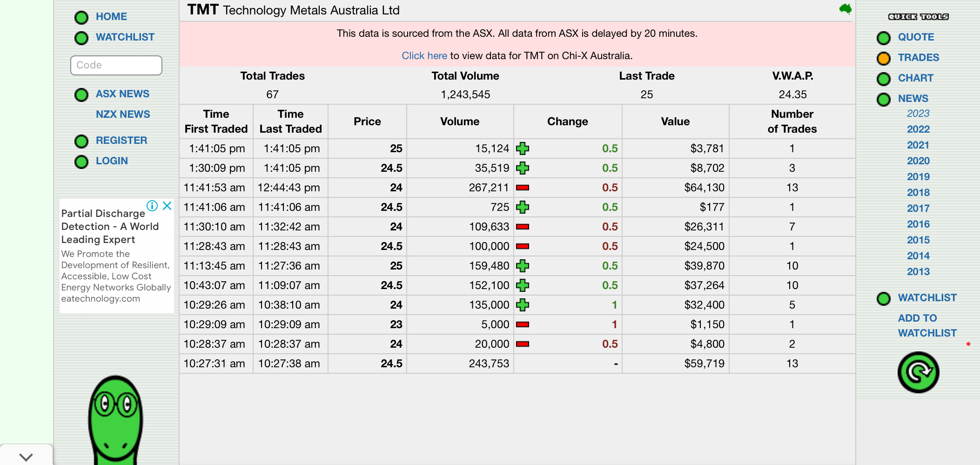Click the green circle icon beside HOME
The height and width of the screenshot is (465, 980).
[81, 18]
